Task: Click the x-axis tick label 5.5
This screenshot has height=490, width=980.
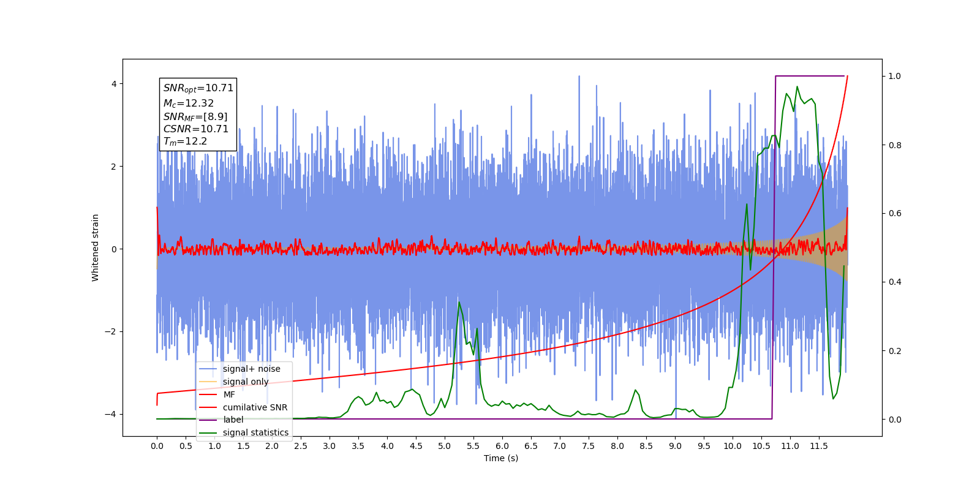Action: point(473,446)
